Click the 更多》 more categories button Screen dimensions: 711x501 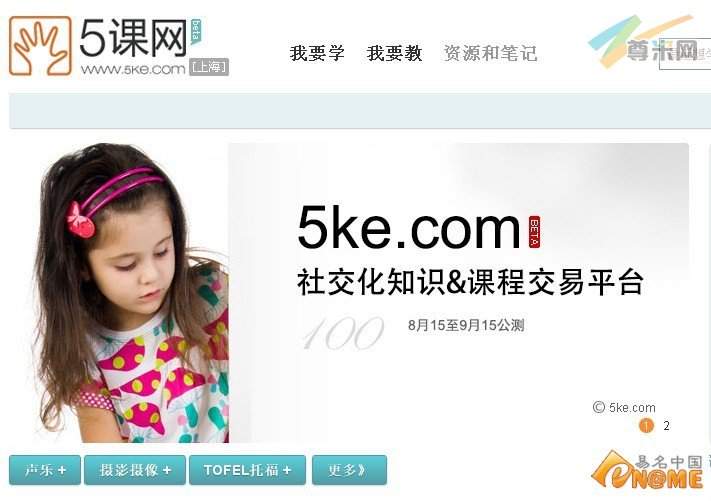click(349, 470)
